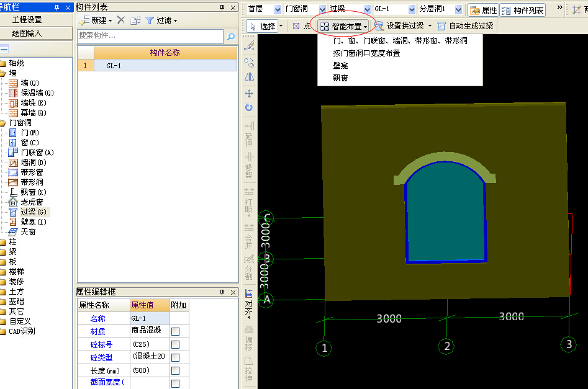Click the 设置拱过梁 button
This screenshot has width=588, height=389.
tap(399, 26)
